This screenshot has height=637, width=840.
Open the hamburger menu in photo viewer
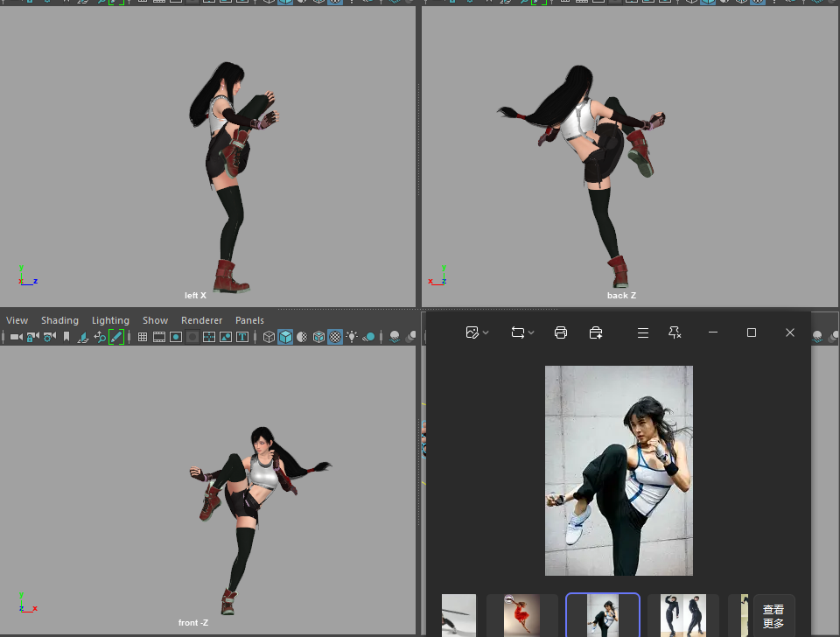643,332
